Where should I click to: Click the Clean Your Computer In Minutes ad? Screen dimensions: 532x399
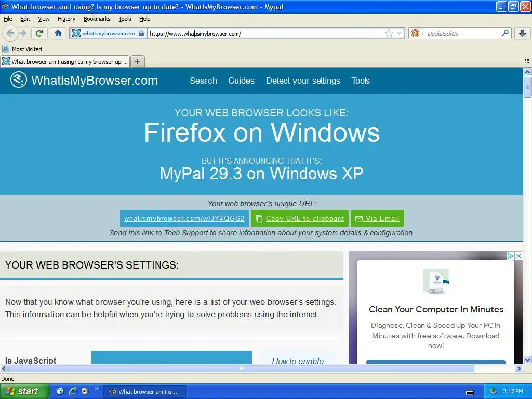436,309
